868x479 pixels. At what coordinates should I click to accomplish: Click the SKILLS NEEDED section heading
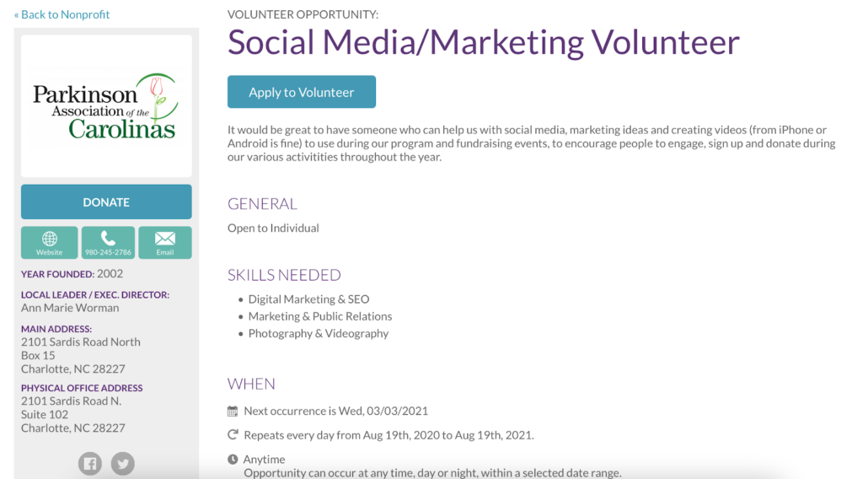284,275
